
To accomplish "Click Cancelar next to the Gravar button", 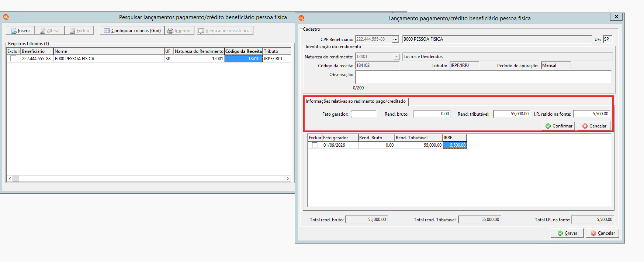I will [x=603, y=233].
